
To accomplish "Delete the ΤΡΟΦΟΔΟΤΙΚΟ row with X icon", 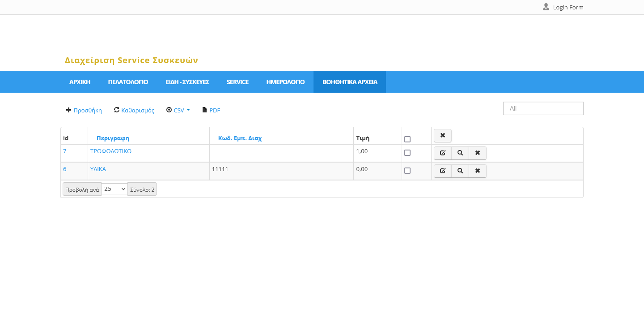I will (x=478, y=153).
